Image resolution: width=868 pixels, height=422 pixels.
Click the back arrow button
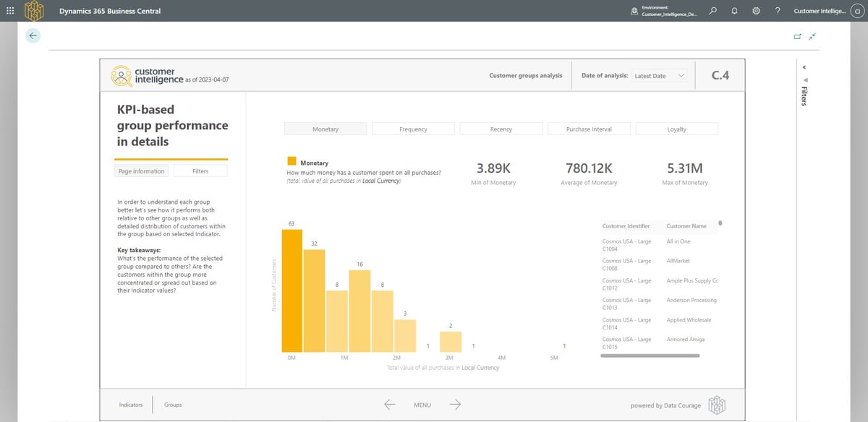[33, 35]
